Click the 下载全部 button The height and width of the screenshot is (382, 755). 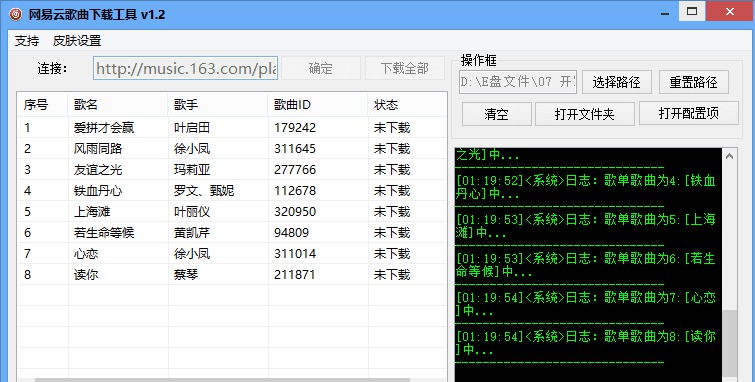(x=404, y=68)
